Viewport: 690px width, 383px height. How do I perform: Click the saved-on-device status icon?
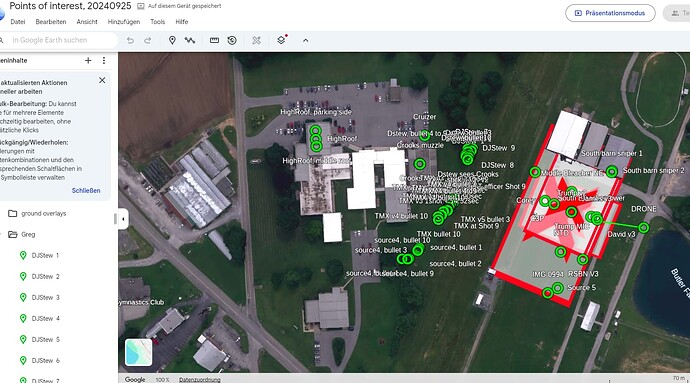pyautogui.click(x=141, y=6)
